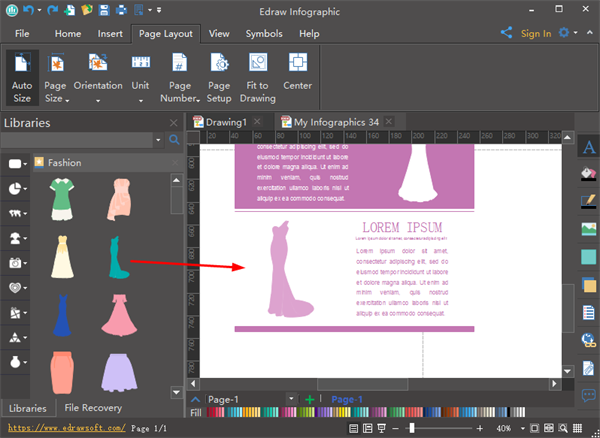
Task: Click the zoom slider handle in status bar
Action: pyautogui.click(x=411, y=428)
